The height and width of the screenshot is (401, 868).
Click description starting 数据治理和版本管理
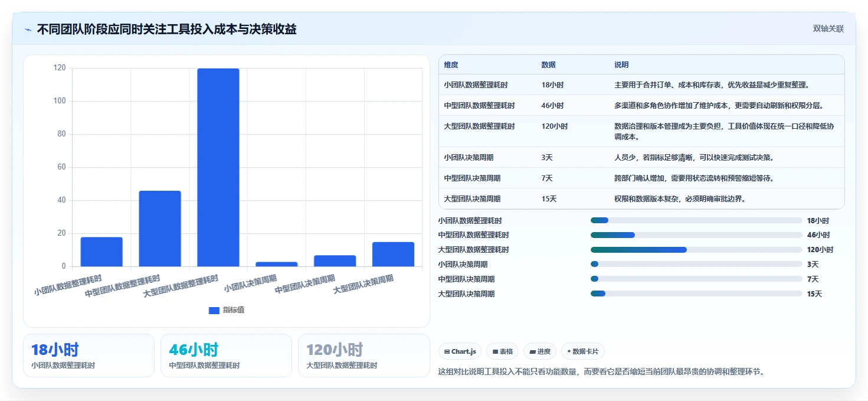point(724,132)
